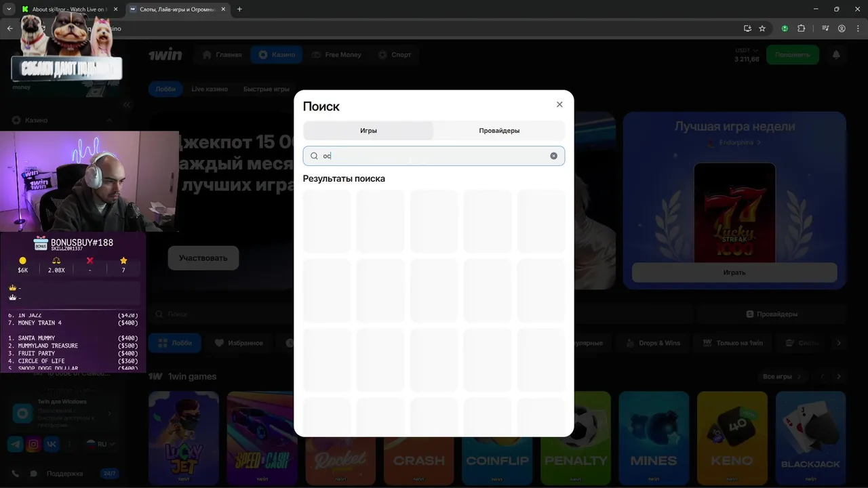The width and height of the screenshot is (868, 488).
Task: Click the phone support icon
Action: pos(15,473)
